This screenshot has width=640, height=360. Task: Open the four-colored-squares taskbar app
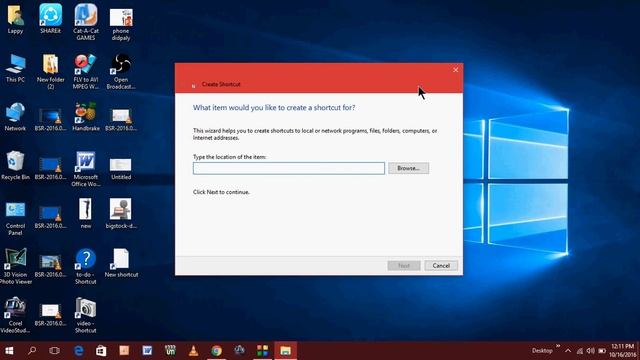(x=262, y=351)
